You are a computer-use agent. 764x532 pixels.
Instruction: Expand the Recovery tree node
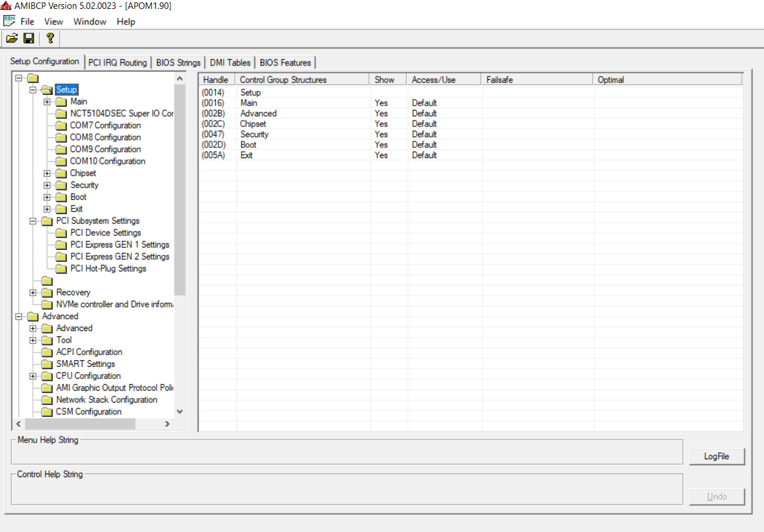[33, 293]
